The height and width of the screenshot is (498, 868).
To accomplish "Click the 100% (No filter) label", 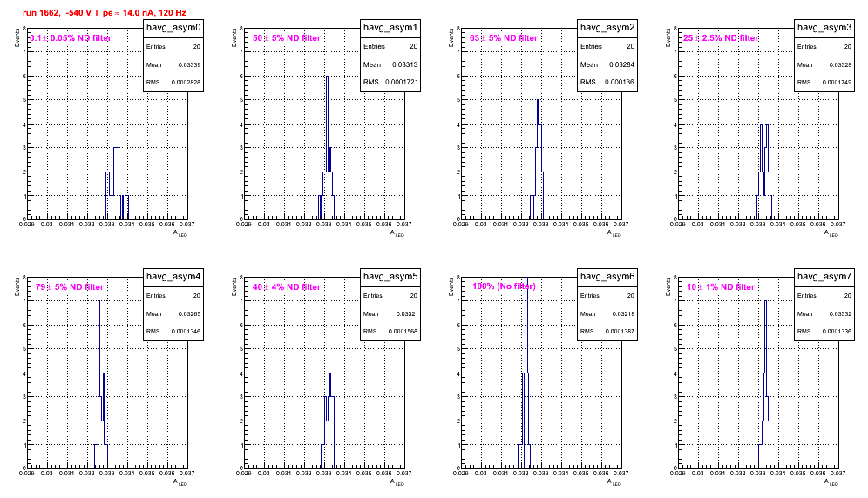I will [505, 286].
